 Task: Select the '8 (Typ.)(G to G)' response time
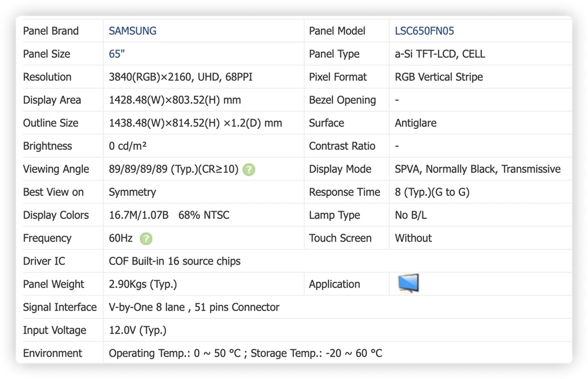click(x=432, y=192)
